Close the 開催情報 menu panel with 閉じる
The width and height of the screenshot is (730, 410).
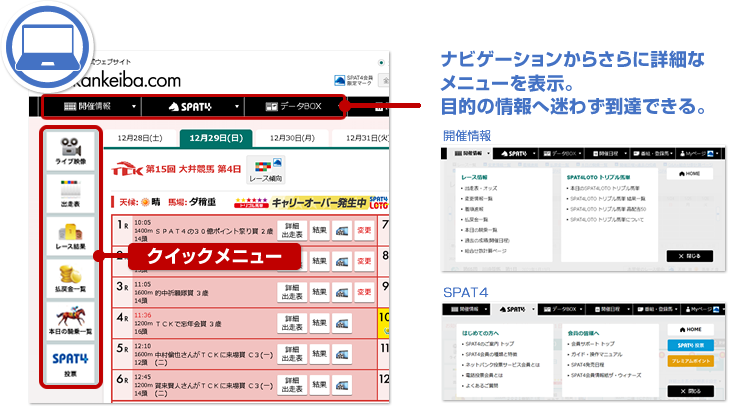coord(689,256)
